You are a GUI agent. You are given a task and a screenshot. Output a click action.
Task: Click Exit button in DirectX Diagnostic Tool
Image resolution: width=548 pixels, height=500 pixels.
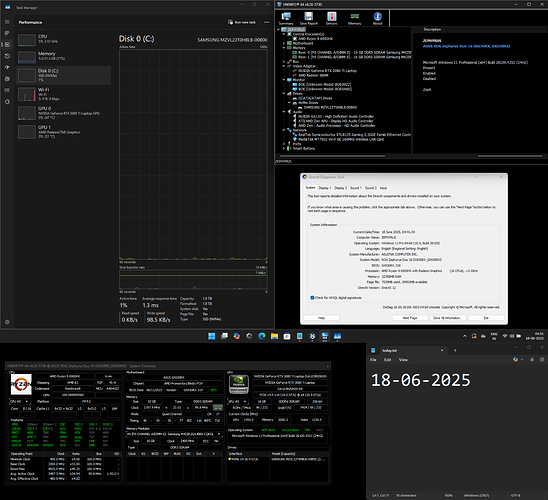point(486,318)
